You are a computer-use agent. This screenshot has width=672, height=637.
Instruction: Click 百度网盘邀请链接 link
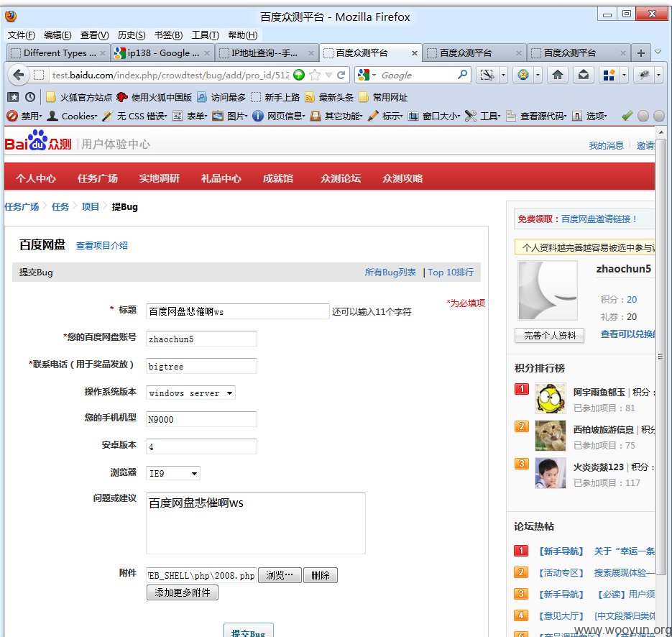point(599,219)
